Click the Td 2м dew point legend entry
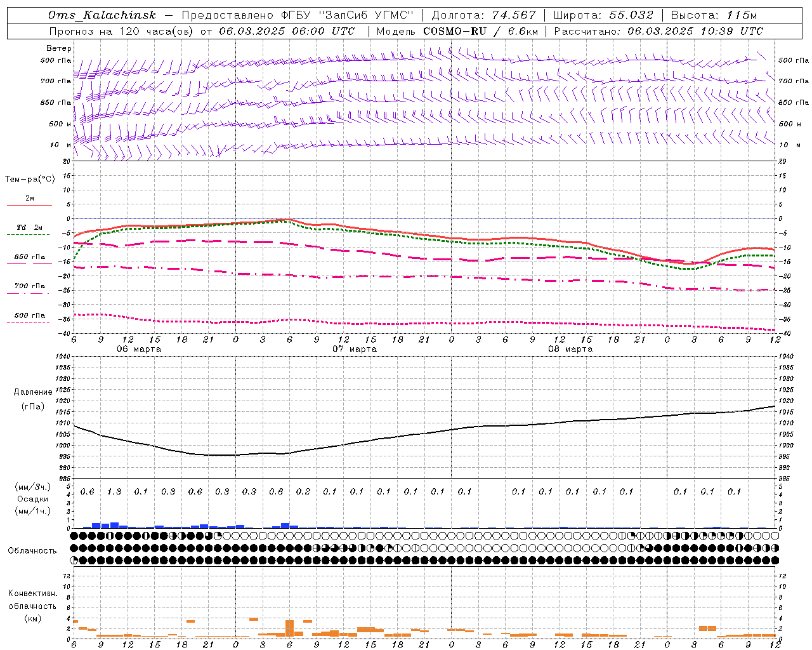 click(x=30, y=227)
